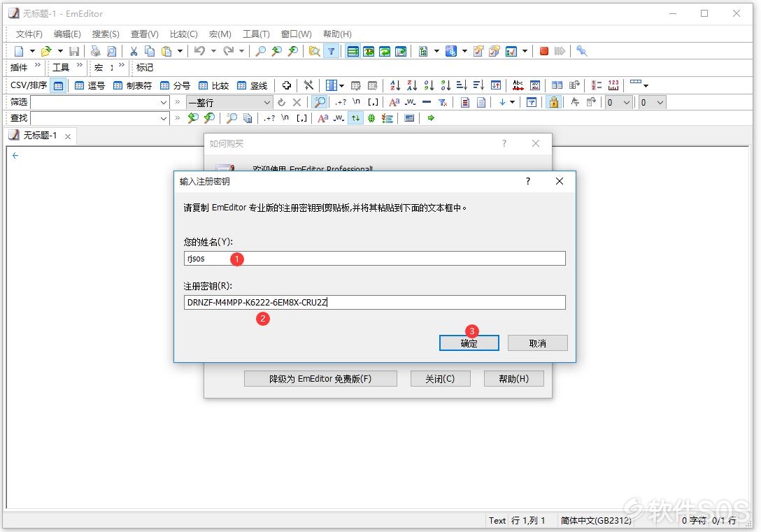Click the Open file folder icon

tap(46, 51)
